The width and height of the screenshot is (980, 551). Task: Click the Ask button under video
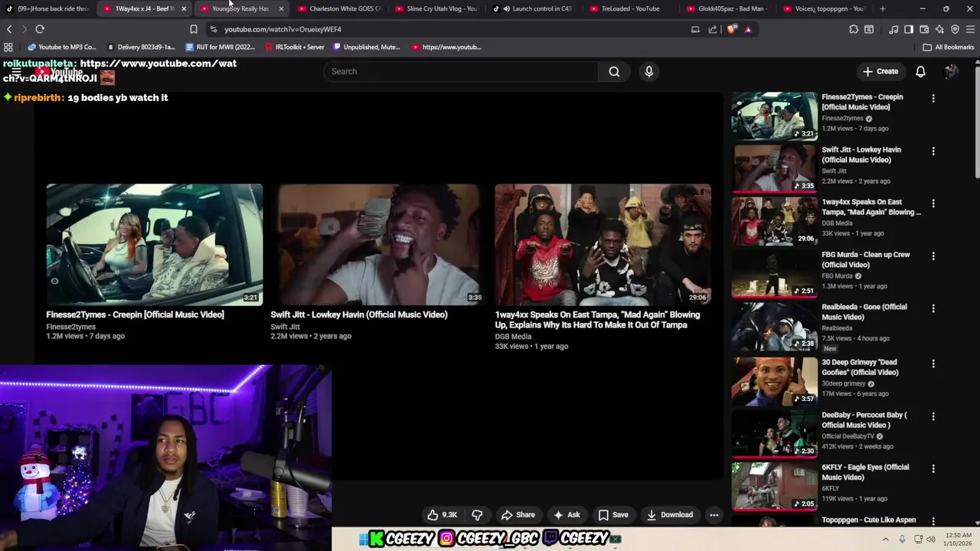click(x=567, y=515)
